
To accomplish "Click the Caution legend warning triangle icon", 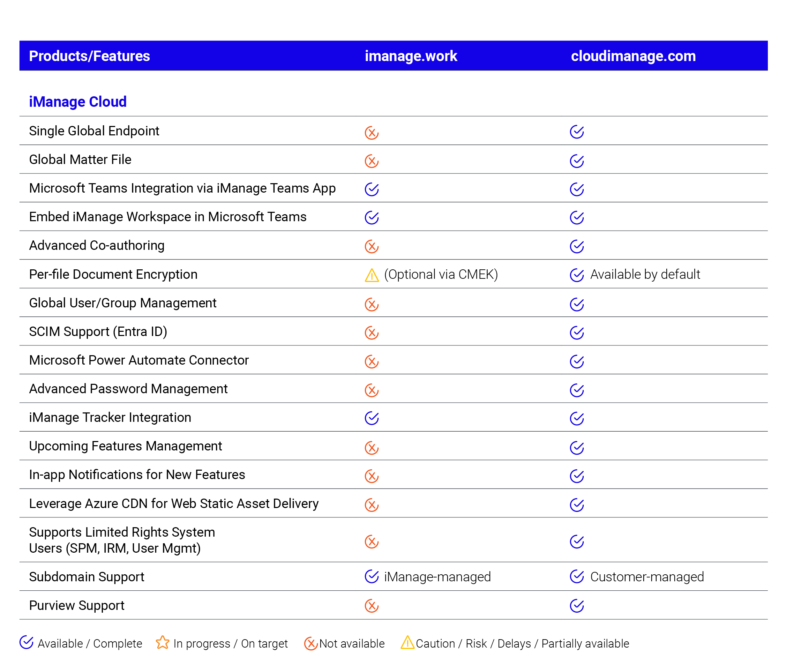I will click(407, 642).
